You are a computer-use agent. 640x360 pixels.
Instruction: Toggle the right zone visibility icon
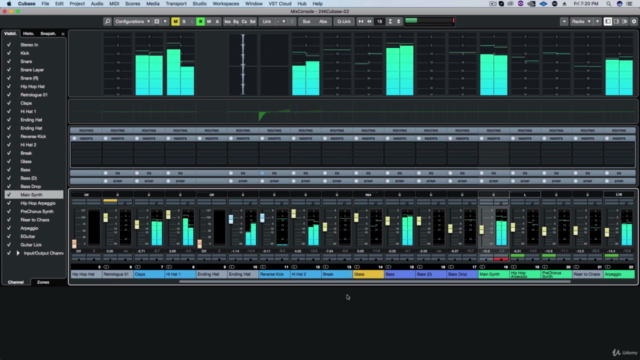pyautogui.click(x=624, y=22)
